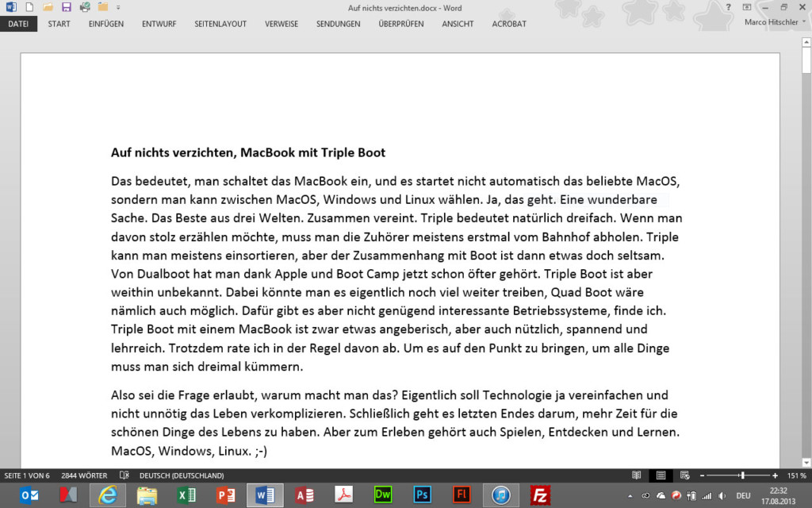This screenshot has height=508, width=812.
Task: Open Access from the taskbar
Action: [304, 495]
